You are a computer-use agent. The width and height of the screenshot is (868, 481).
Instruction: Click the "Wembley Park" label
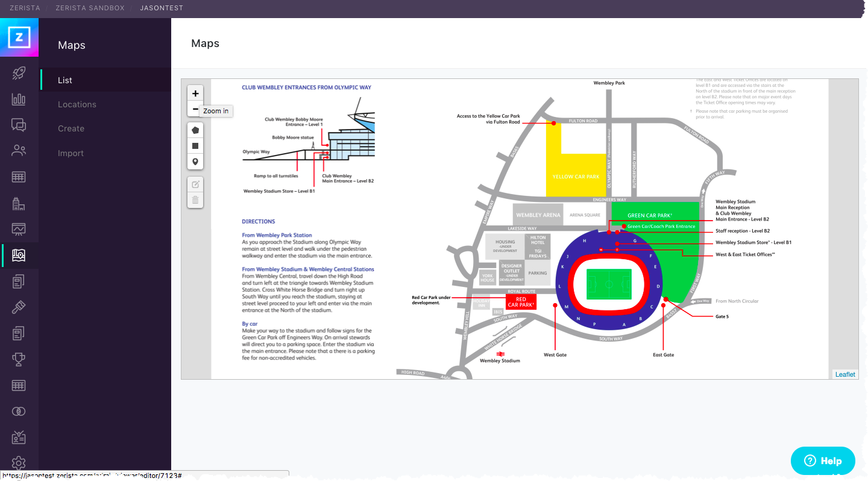[609, 83]
